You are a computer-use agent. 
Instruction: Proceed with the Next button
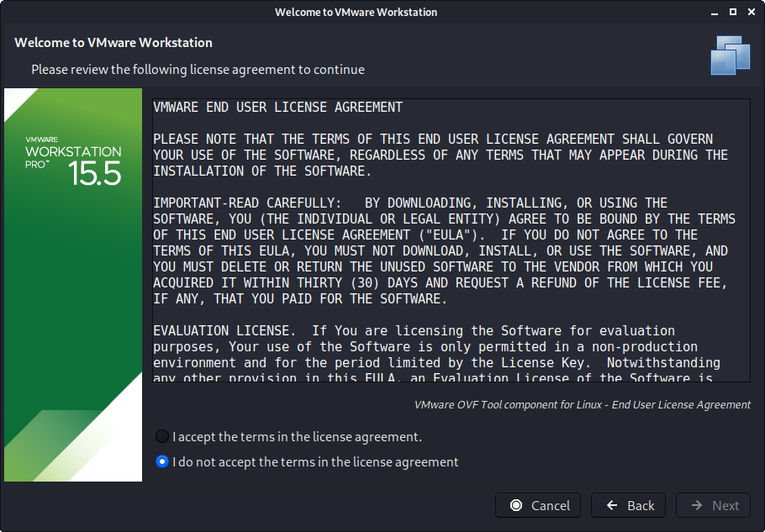coord(714,505)
